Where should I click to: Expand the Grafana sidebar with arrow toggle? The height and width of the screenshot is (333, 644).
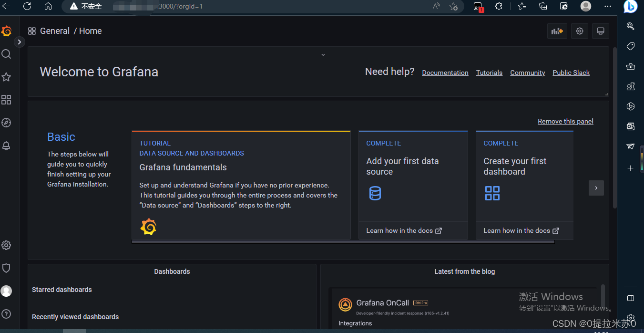19,42
